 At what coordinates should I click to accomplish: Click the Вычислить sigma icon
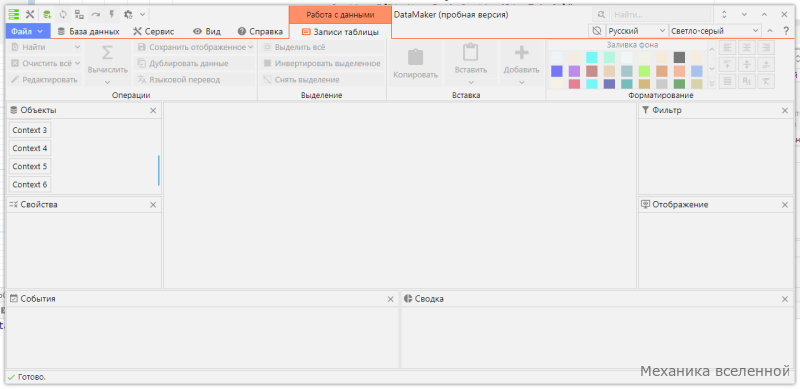(107, 53)
